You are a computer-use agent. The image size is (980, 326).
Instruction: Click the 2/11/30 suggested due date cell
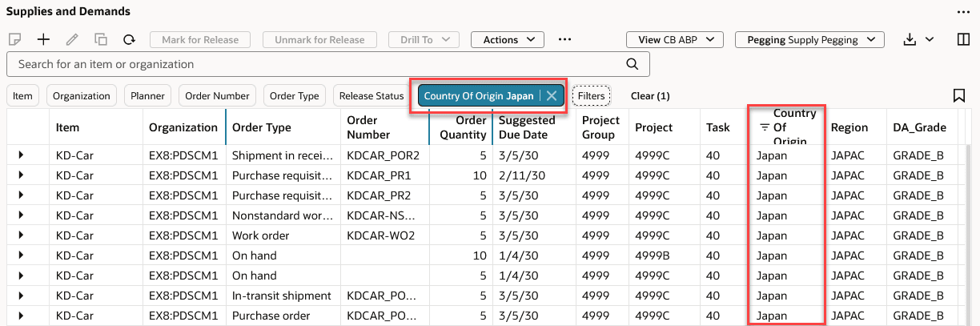point(534,175)
